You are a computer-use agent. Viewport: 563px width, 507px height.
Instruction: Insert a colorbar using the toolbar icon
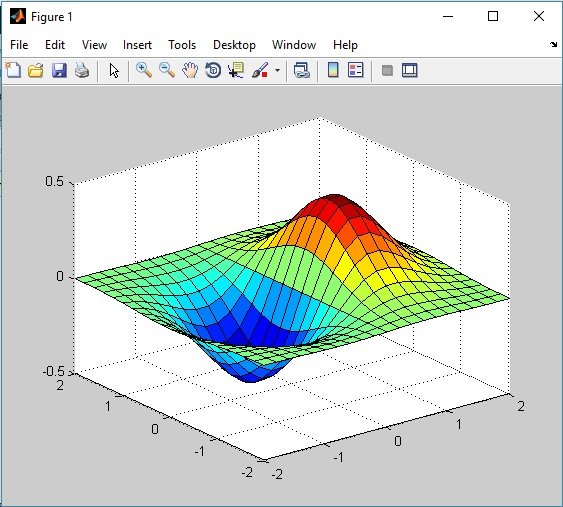pos(333,70)
